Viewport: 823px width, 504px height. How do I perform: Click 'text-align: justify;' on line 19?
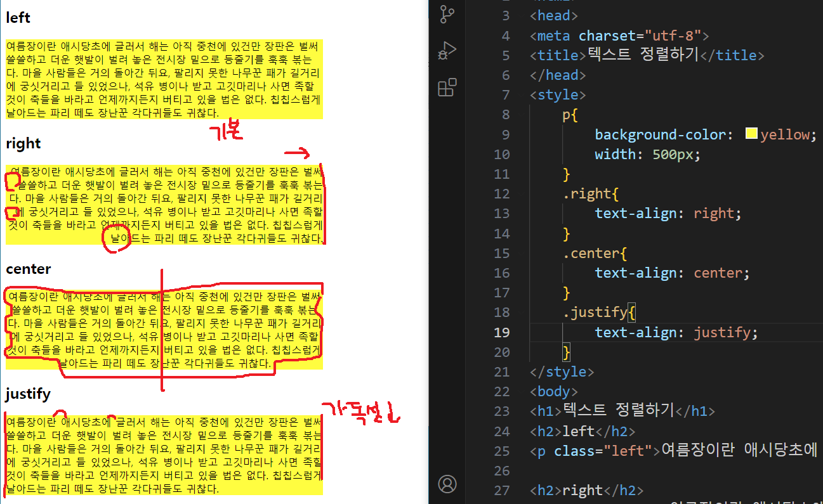tap(676, 332)
